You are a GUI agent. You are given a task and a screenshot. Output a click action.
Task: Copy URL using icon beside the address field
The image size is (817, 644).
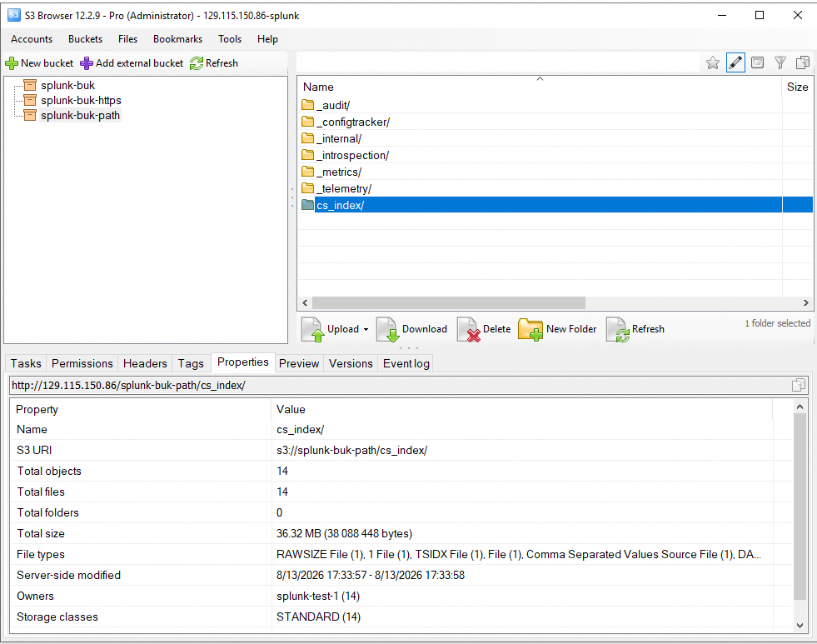point(798,385)
